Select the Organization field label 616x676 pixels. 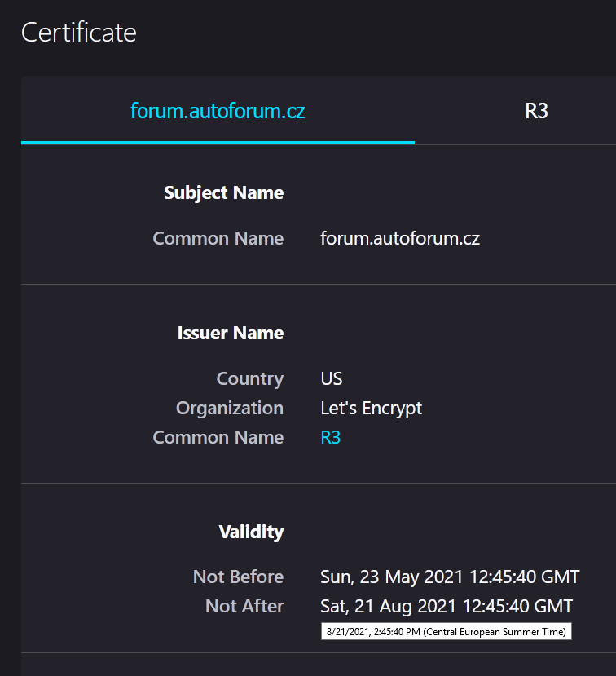click(x=230, y=408)
